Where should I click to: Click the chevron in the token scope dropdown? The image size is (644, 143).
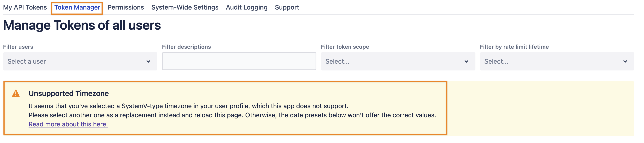[x=466, y=62]
